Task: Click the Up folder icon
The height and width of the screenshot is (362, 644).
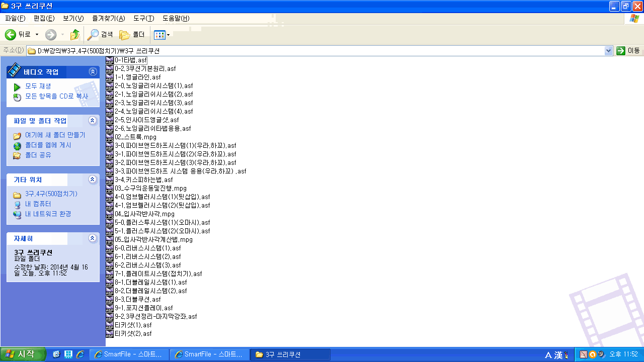Action: pos(75,35)
